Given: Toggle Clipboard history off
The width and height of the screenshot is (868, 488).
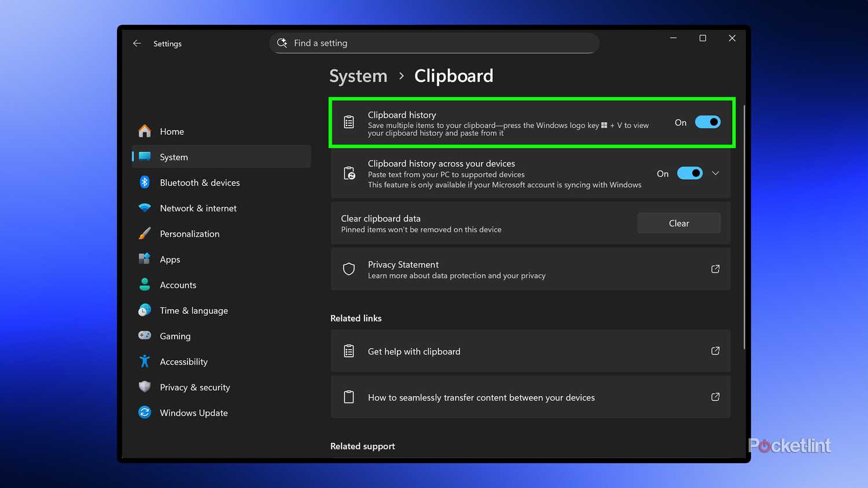Looking at the screenshot, I should (707, 122).
